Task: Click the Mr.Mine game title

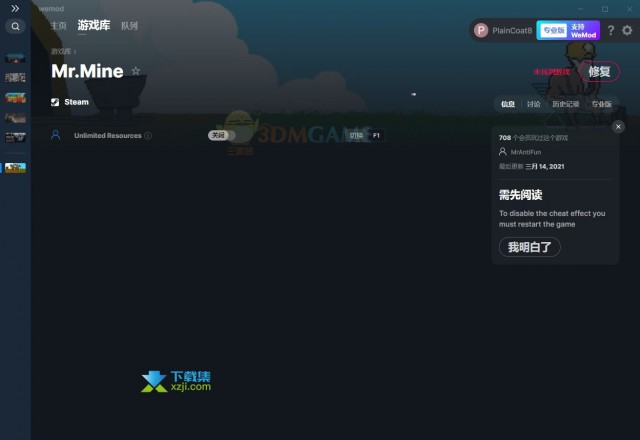Action: [87, 71]
